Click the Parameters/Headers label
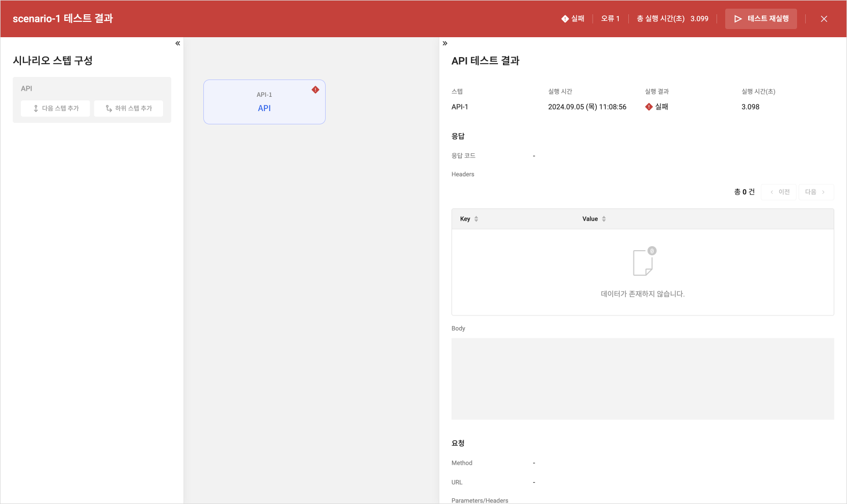Screen dimensions: 847x504 tap(480, 500)
